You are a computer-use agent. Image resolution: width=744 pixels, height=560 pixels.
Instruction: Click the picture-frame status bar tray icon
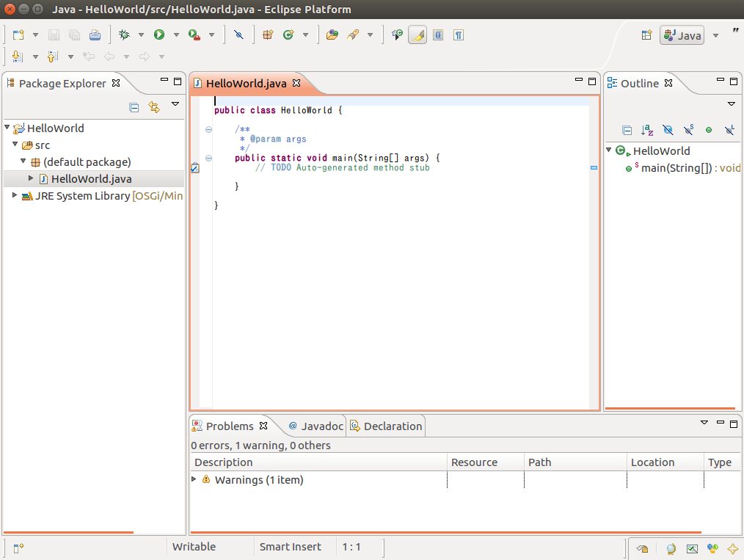click(693, 548)
